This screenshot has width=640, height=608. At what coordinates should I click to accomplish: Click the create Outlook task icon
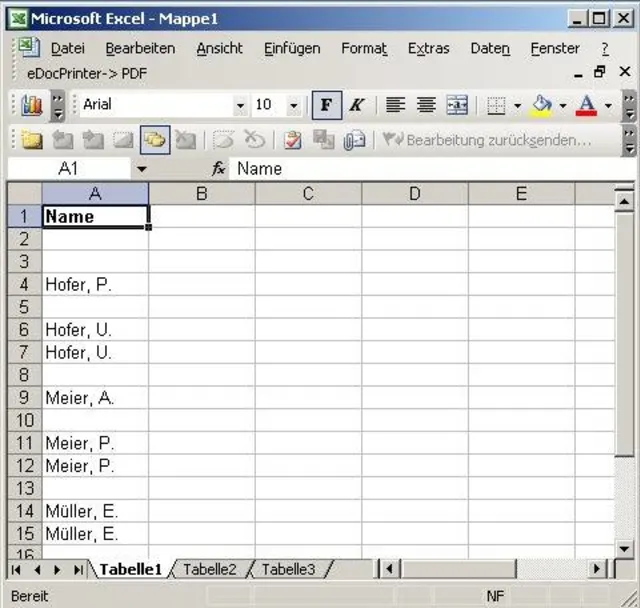tap(292, 140)
